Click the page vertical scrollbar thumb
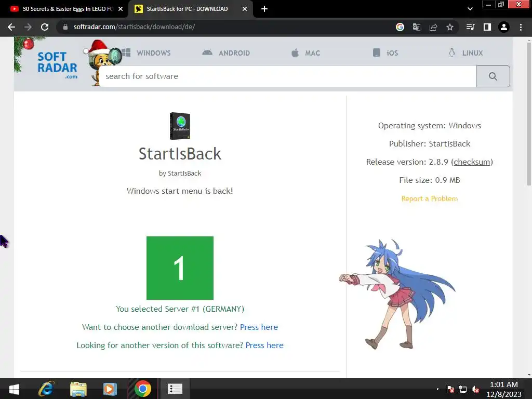This screenshot has width=532, height=399. 529,114
